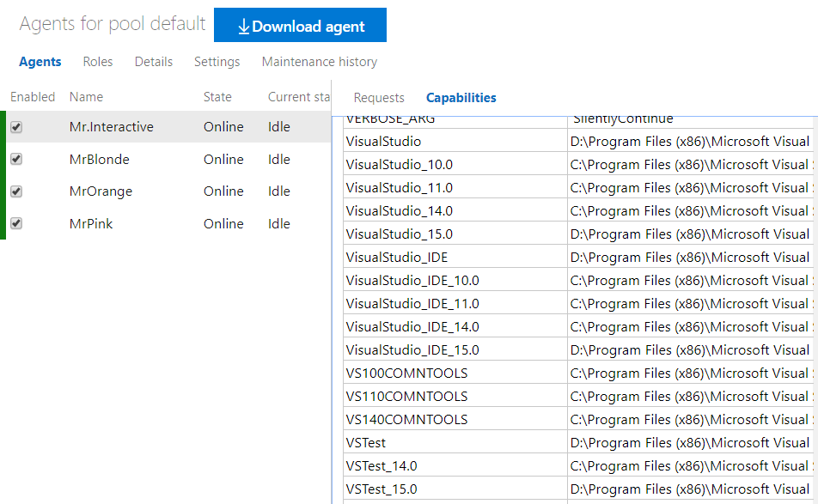Select the MrOrange agent name
The width and height of the screenshot is (818, 504).
[101, 191]
